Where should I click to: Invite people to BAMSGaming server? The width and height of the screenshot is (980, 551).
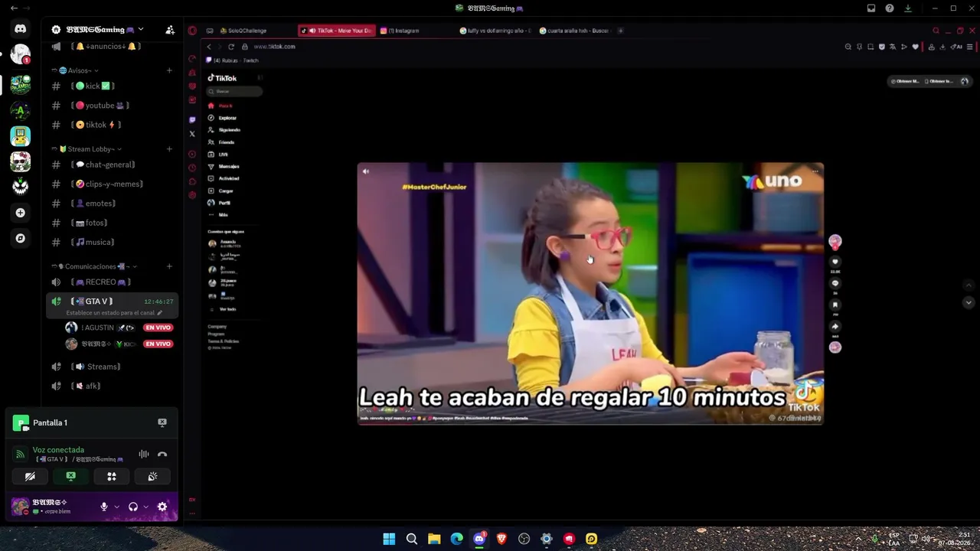pos(170,30)
